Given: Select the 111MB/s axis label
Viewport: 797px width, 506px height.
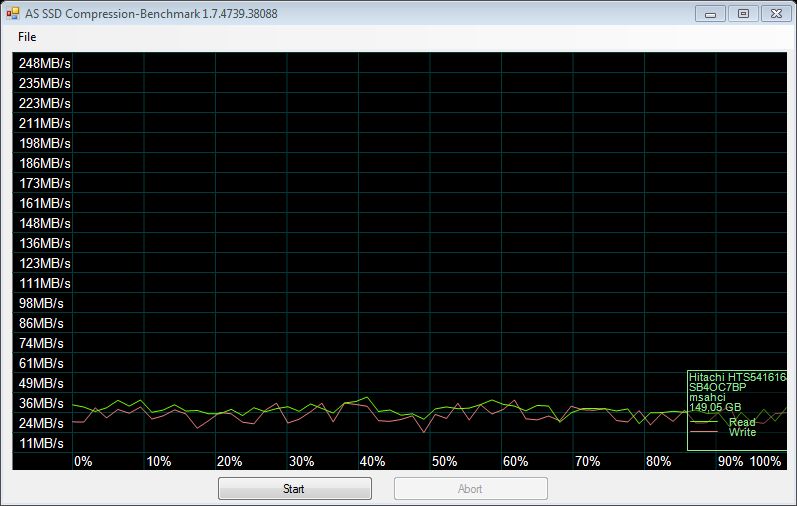Looking at the screenshot, I should [45, 283].
